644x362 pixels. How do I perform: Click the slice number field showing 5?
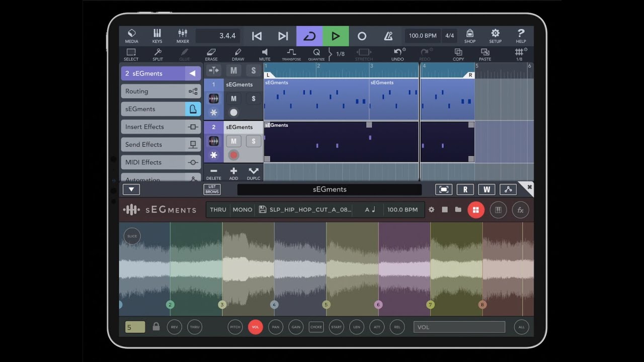(x=135, y=327)
